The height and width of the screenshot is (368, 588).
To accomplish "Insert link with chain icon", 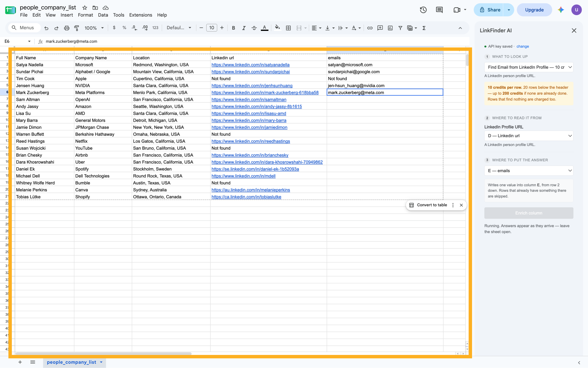I will coord(370,28).
